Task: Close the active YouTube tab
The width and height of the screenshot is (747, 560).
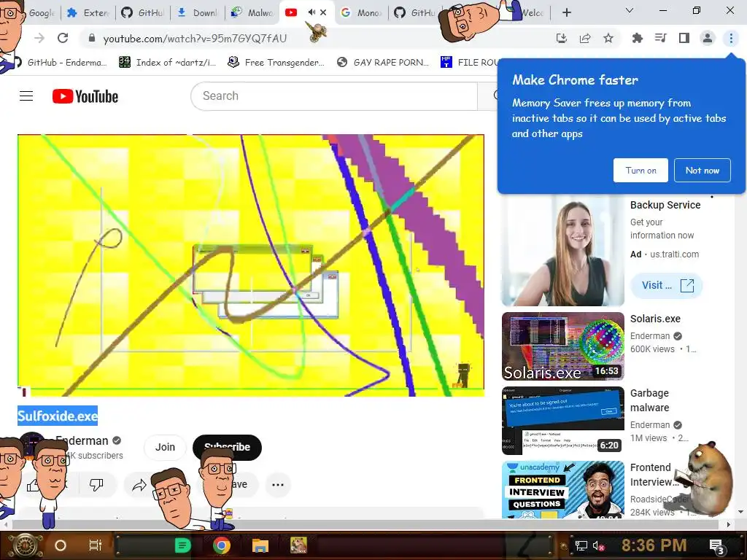Action: [323, 12]
